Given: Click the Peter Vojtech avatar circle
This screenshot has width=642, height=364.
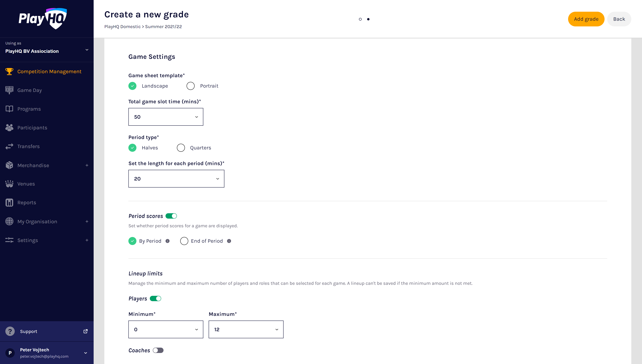Looking at the screenshot, I should click(10, 353).
